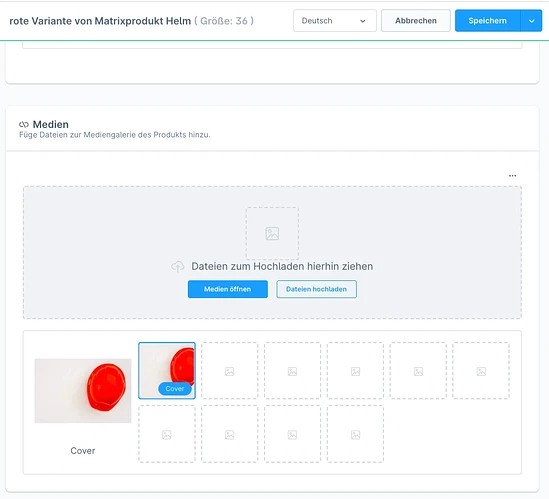Expand the arrow next to Speichern
This screenshot has width=549, height=499.
pos(531,21)
